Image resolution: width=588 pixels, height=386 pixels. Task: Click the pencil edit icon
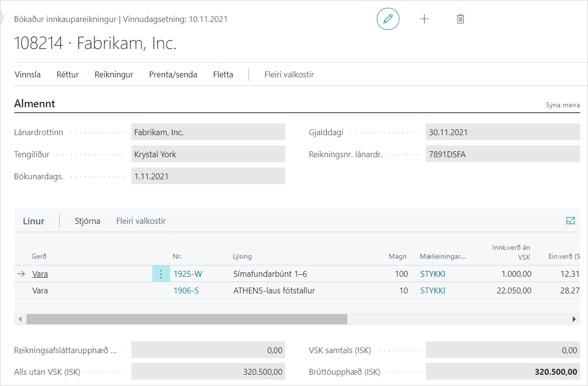388,19
